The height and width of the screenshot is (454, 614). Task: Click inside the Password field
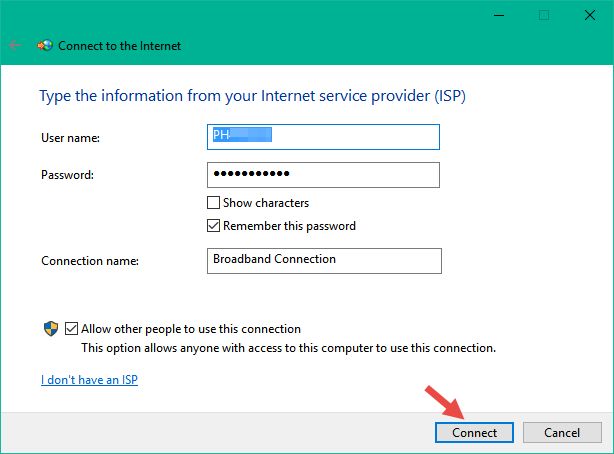pyautogui.click(x=323, y=175)
